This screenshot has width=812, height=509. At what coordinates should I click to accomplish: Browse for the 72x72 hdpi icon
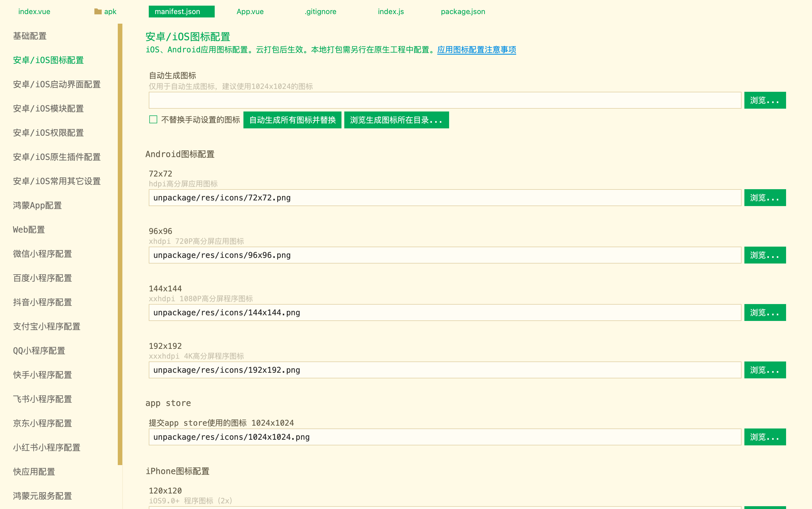(765, 198)
